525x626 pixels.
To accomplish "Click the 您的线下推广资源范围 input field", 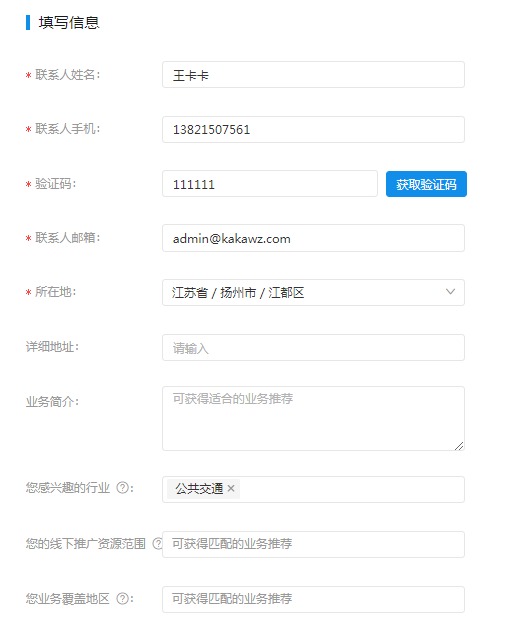I will point(313,545).
